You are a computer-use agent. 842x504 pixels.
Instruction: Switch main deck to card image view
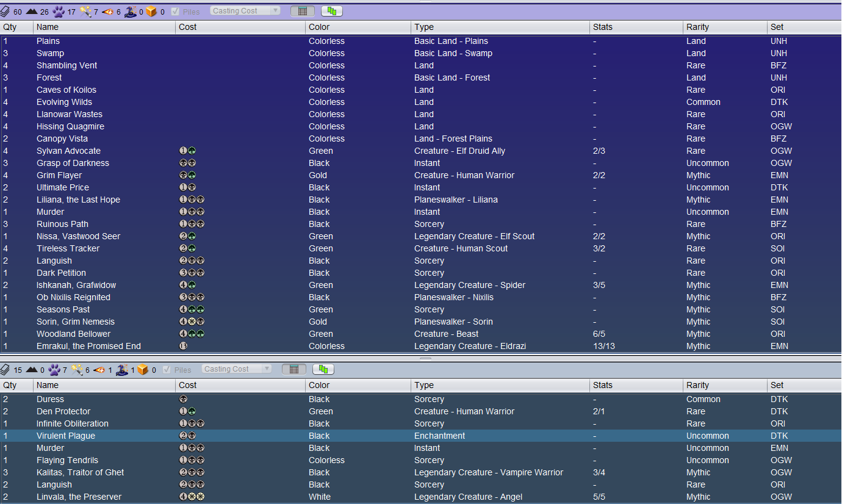[332, 11]
